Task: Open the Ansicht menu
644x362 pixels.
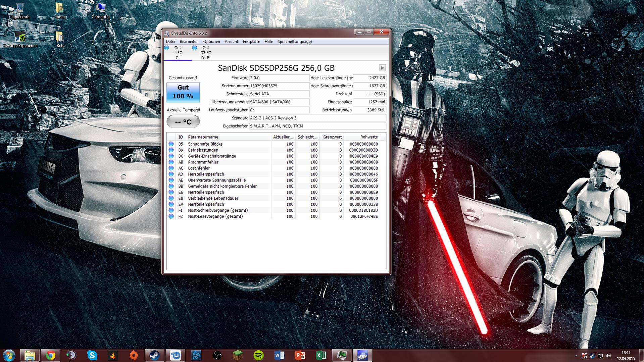Action: point(231,42)
